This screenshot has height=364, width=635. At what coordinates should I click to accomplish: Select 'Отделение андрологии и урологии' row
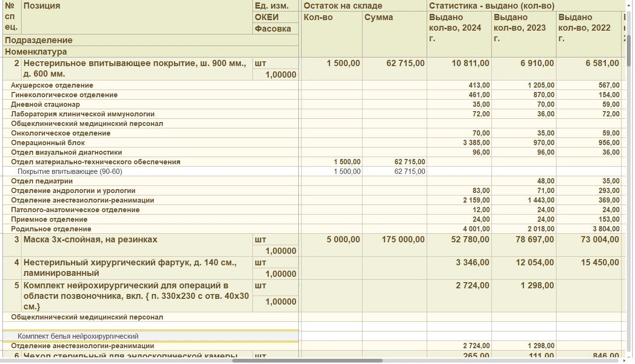click(x=151, y=191)
